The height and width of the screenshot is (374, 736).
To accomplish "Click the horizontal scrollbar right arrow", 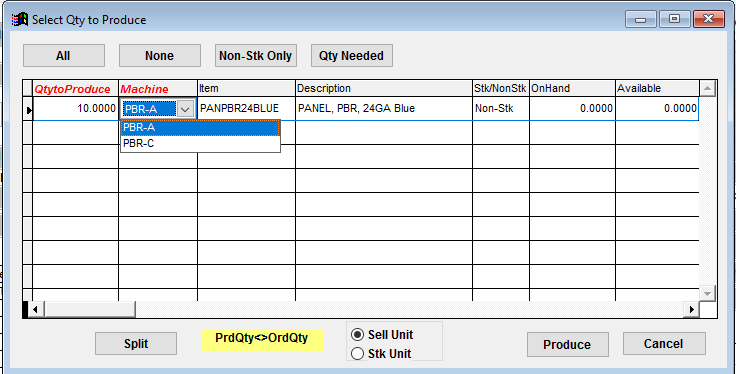I will (x=691, y=309).
